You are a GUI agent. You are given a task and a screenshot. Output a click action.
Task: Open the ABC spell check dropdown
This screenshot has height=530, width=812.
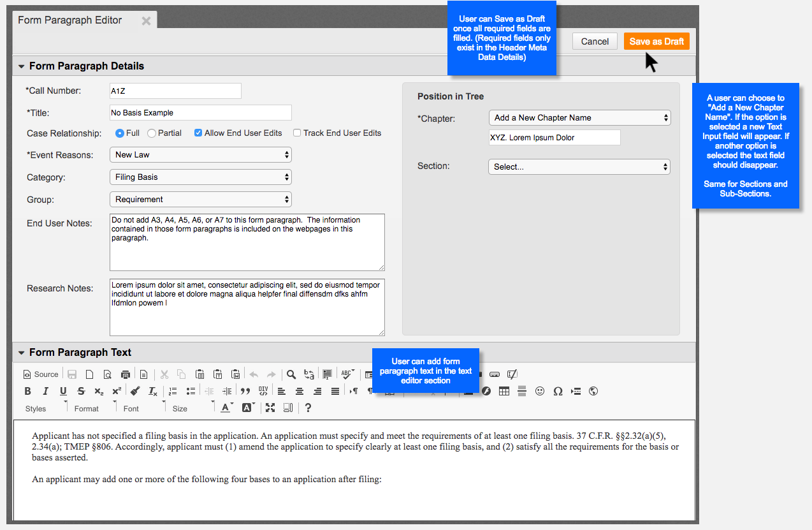348,374
